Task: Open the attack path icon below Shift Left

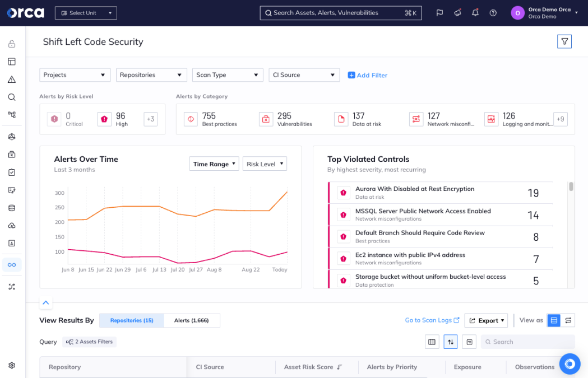Action: click(x=11, y=286)
